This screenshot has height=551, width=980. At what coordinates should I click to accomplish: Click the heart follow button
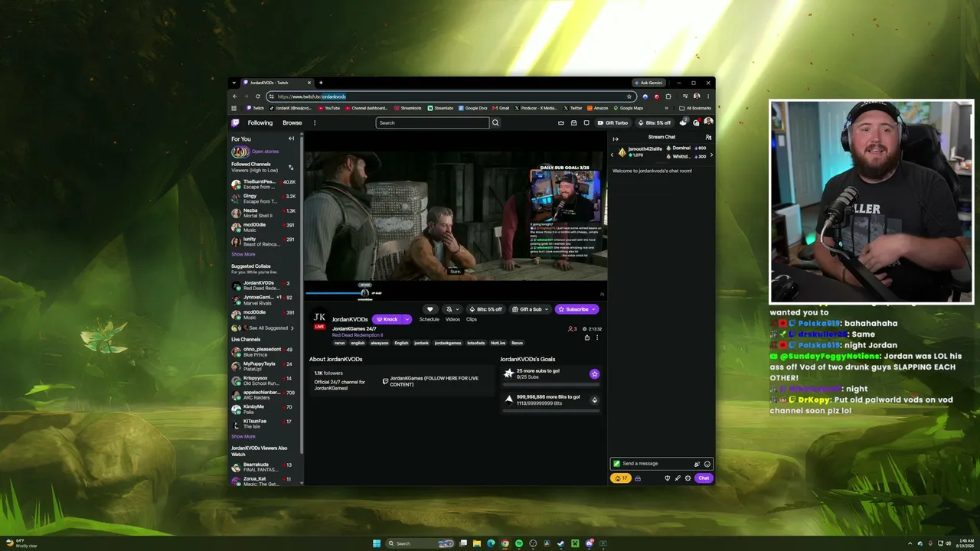(x=430, y=309)
